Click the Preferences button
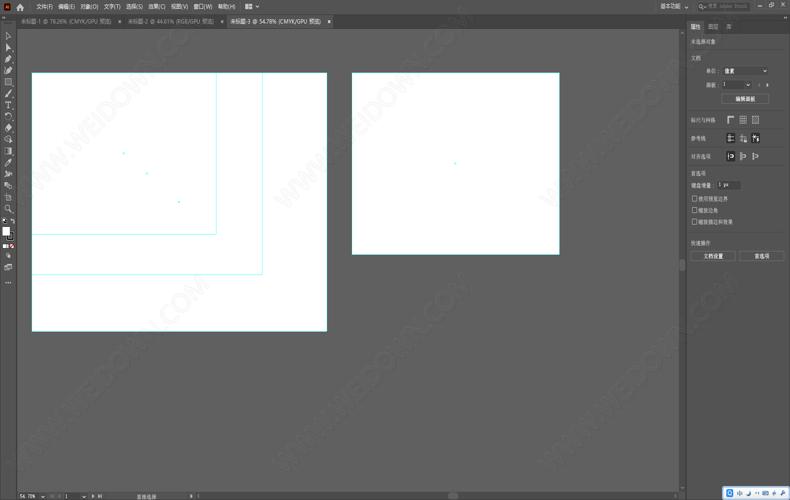 pos(761,256)
